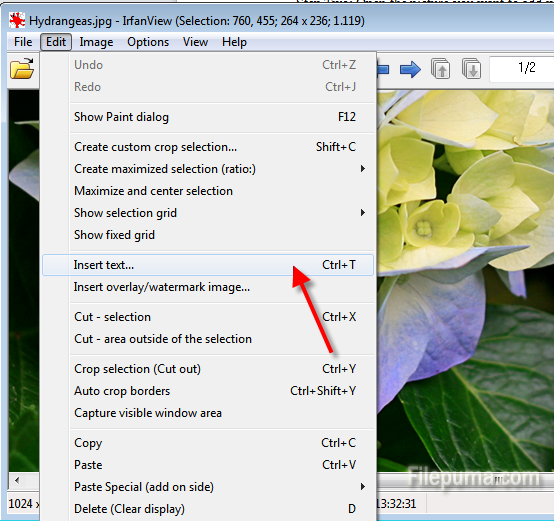Expand Paste Special submenu arrow
554x521 pixels.
(x=363, y=487)
